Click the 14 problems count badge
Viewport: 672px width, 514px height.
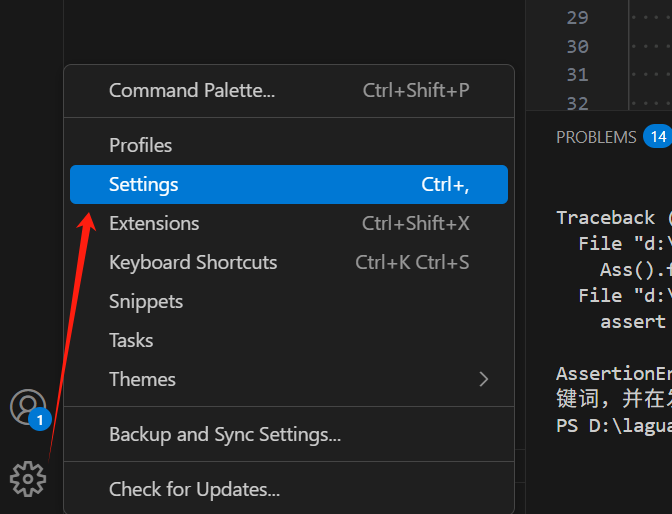pyautogui.click(x=658, y=136)
